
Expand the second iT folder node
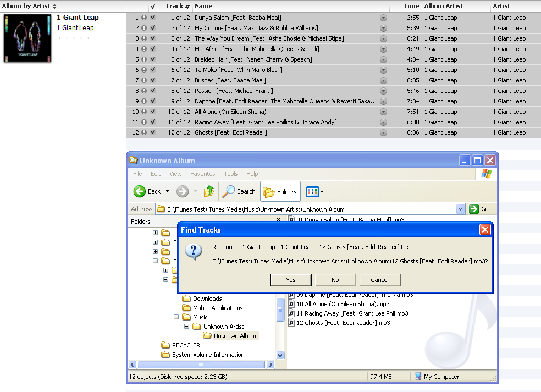click(x=155, y=242)
